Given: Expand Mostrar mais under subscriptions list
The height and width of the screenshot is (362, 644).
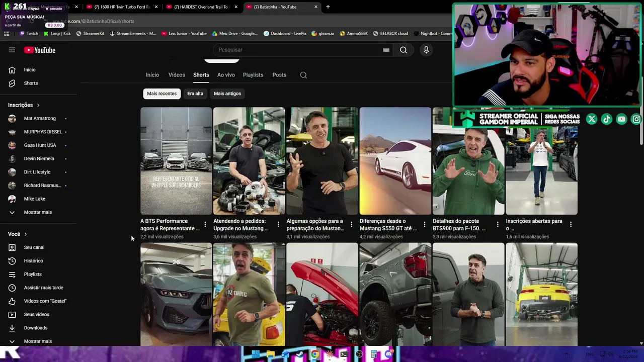Looking at the screenshot, I should (x=38, y=212).
